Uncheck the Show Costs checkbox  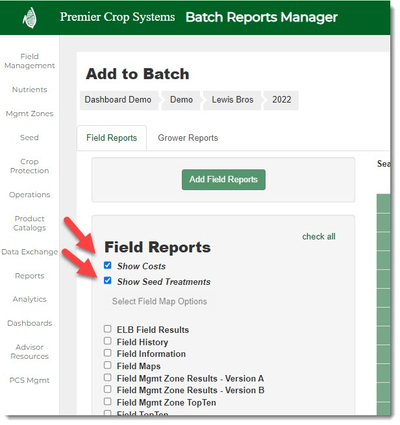coord(107,265)
